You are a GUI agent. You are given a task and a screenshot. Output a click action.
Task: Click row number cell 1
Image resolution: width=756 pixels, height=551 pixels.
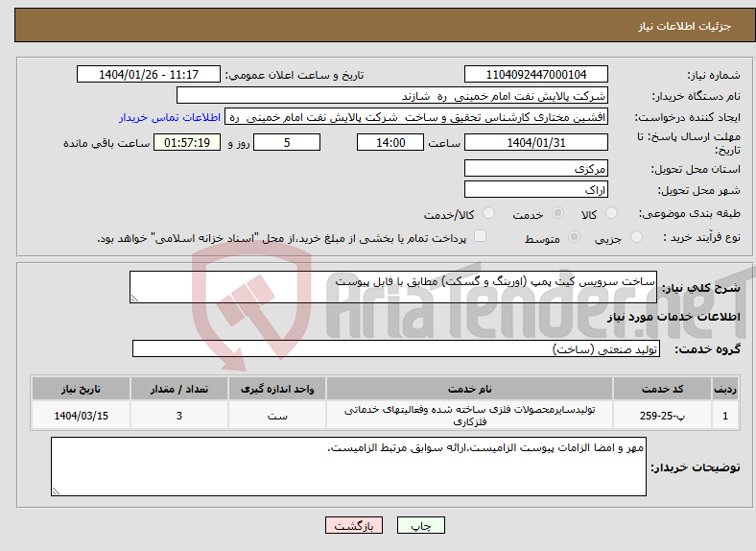point(725,415)
